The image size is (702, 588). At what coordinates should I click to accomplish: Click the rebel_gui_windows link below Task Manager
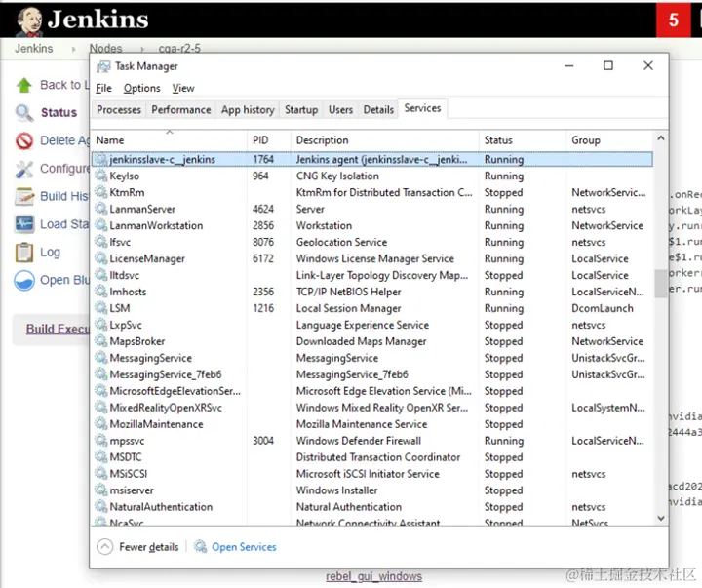pyautogui.click(x=373, y=576)
